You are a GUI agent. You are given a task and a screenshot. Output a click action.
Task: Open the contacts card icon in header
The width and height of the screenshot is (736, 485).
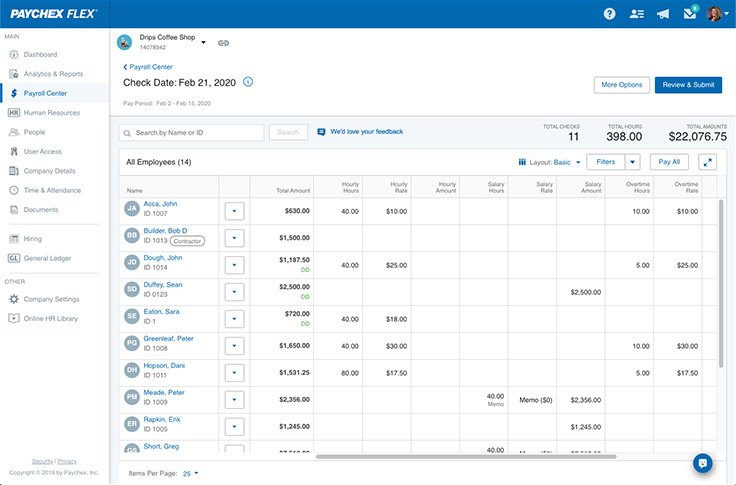(636, 14)
